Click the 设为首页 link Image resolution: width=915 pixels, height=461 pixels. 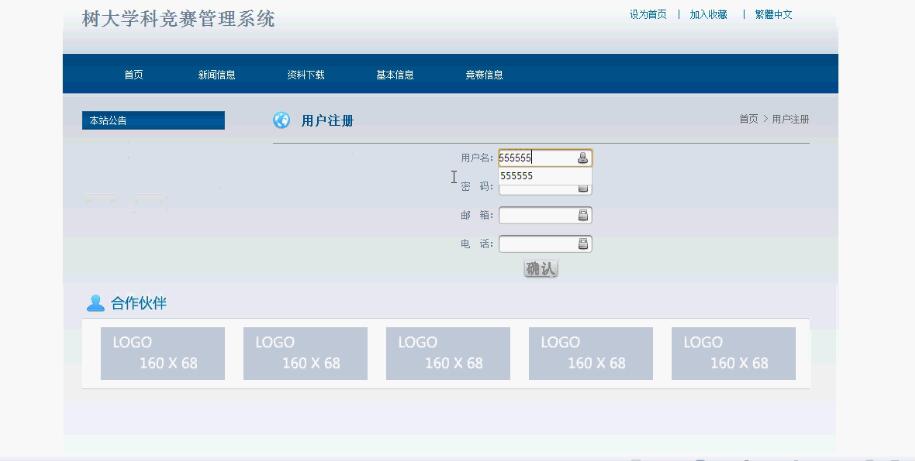coord(648,15)
